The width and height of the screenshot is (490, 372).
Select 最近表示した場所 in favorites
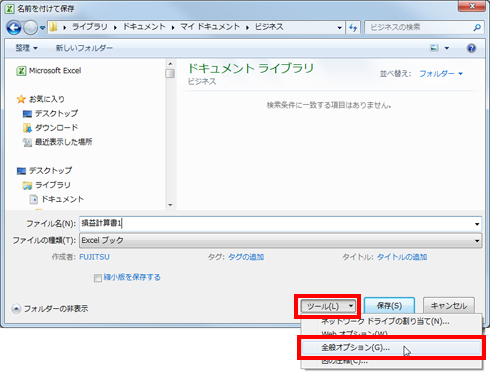[x=57, y=142]
